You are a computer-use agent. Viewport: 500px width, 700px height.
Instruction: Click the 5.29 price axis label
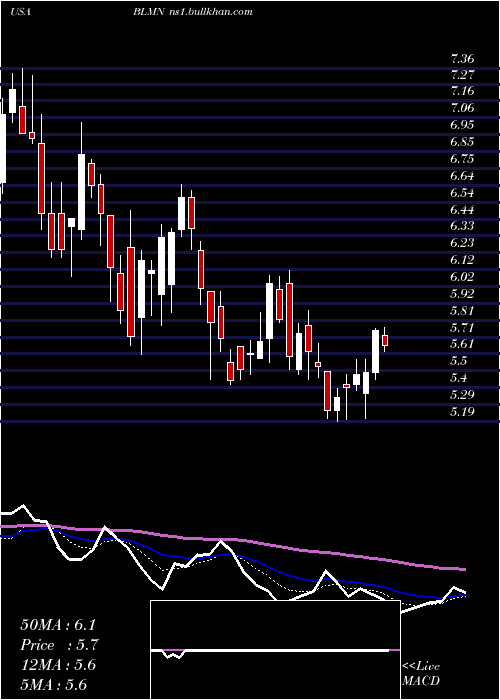[x=462, y=395]
